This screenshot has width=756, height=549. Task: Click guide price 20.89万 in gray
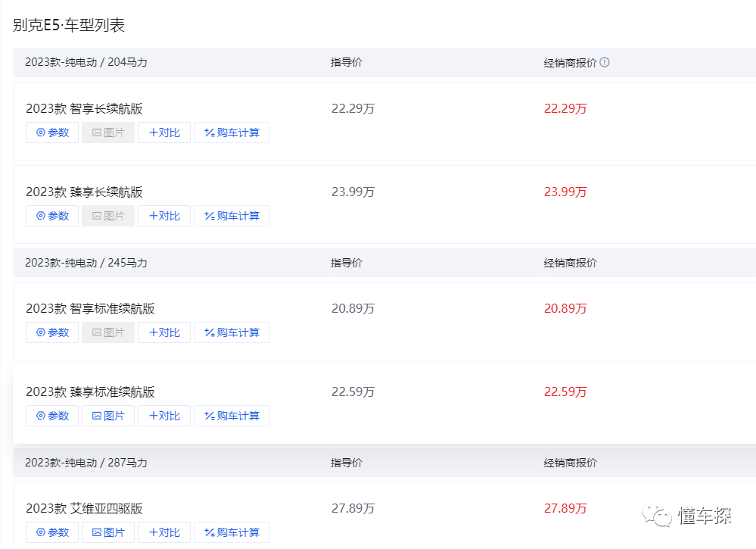point(353,309)
